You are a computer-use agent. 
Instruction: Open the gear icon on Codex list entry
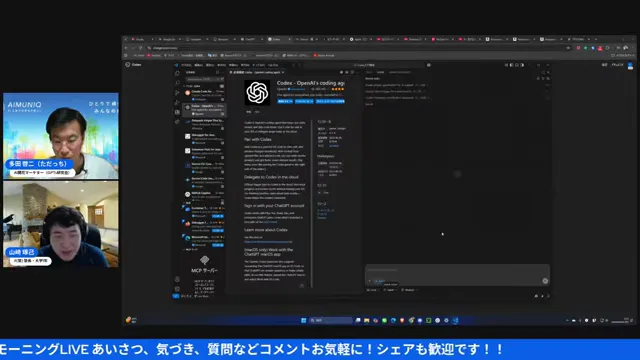pyautogui.click(x=222, y=114)
